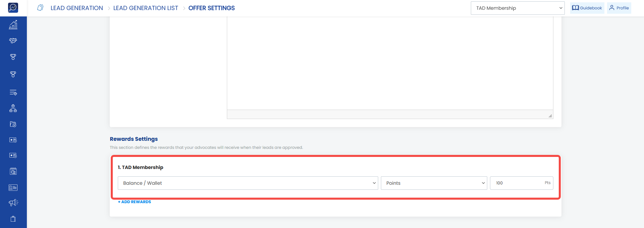Click inside the large empty text area
Screen dimensions: 644x228
(x=390, y=63)
